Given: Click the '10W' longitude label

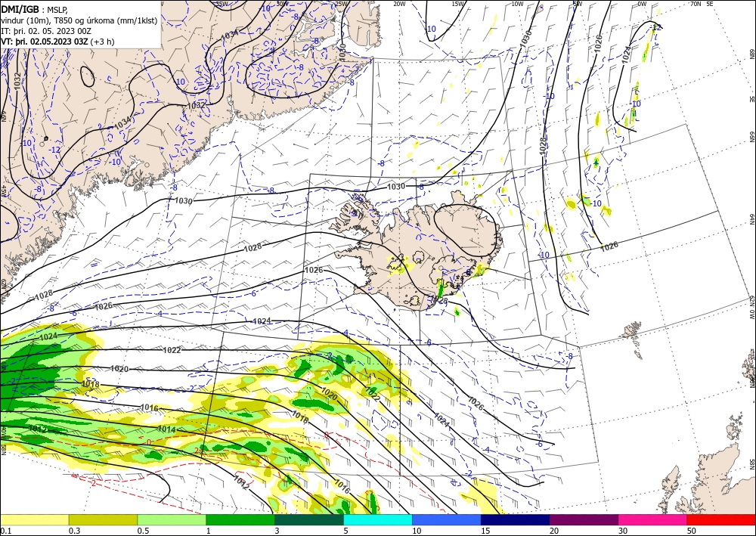Looking at the screenshot, I should 517,4.
